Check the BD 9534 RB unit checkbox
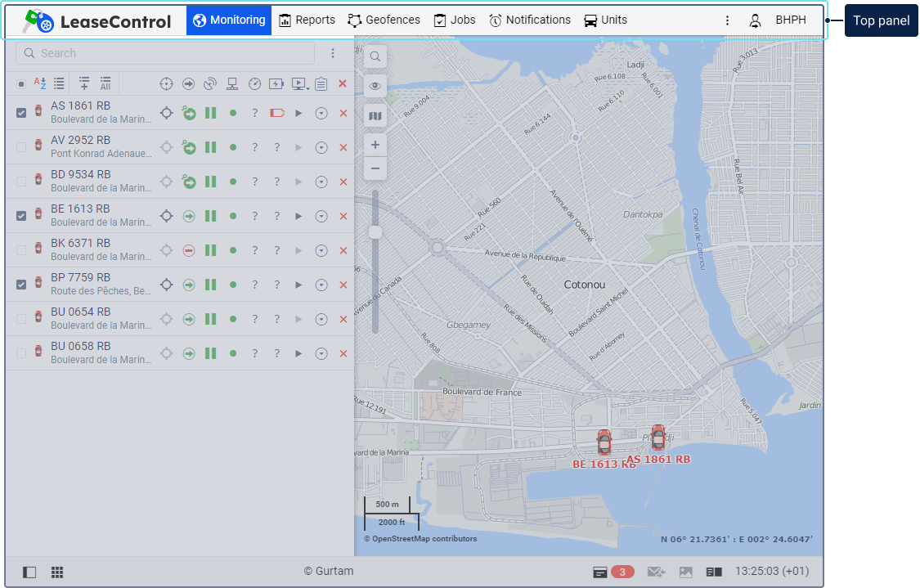 click(21, 182)
